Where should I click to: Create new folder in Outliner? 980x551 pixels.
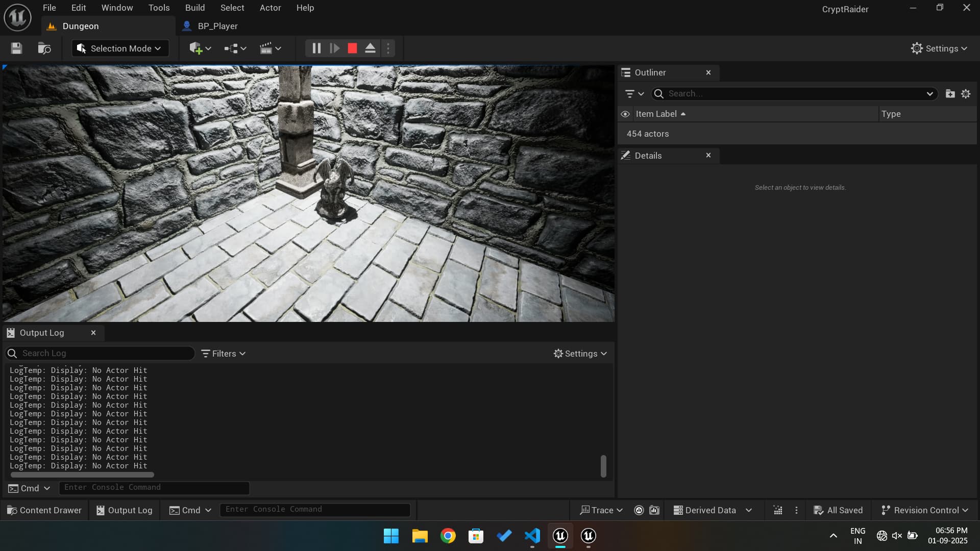950,94
